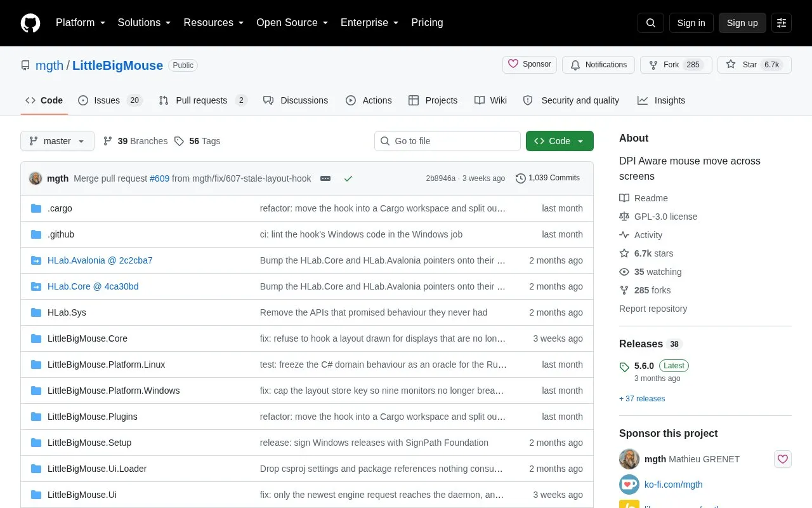
Task: Open the LittleBigMouse.Platform.Linux folder
Action: (x=106, y=364)
